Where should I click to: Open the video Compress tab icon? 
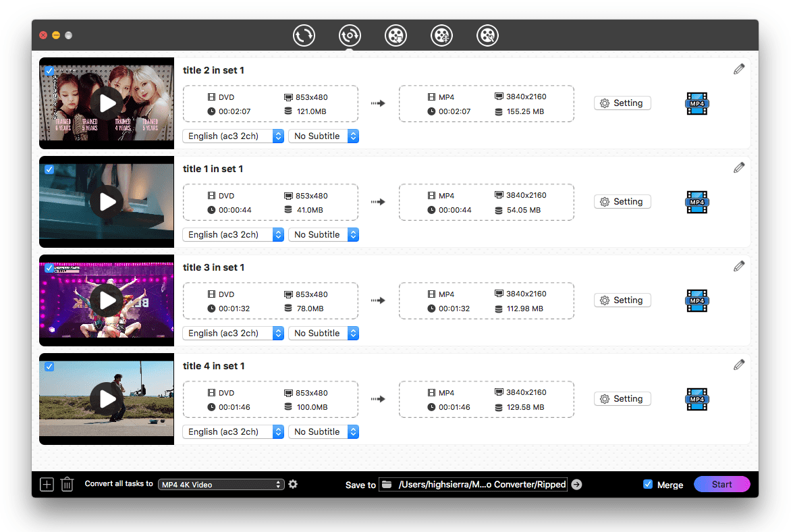(x=441, y=35)
